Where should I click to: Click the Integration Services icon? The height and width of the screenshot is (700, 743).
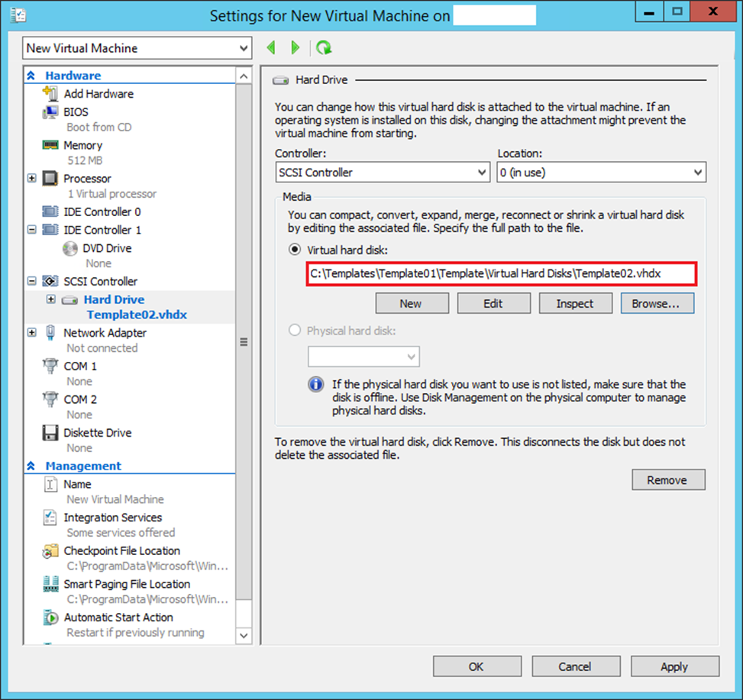[50, 518]
